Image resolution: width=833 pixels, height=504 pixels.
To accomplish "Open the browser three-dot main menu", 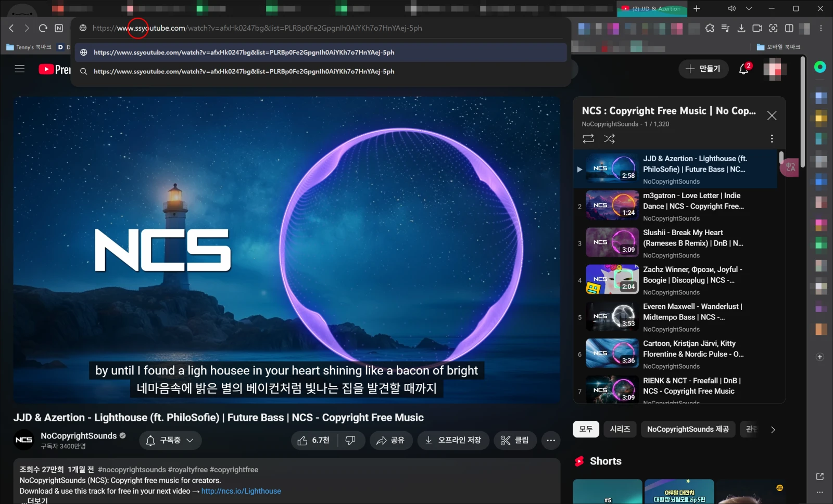I will (821, 28).
